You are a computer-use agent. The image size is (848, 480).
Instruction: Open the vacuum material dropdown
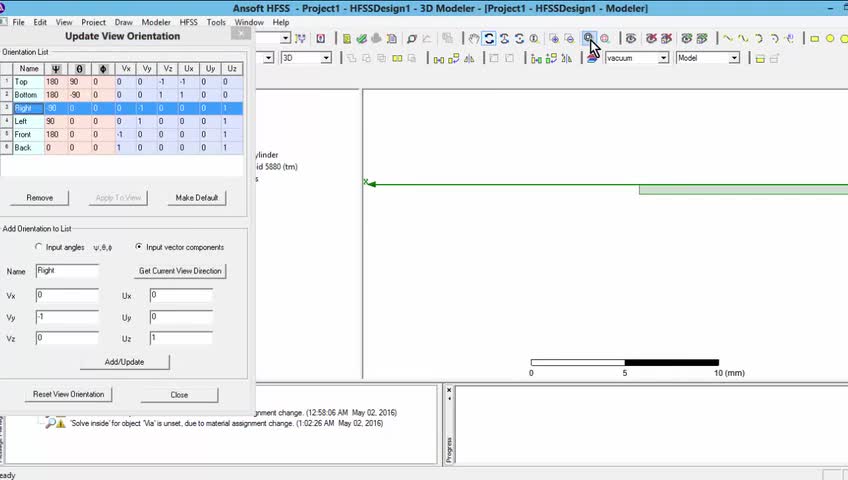tap(663, 58)
